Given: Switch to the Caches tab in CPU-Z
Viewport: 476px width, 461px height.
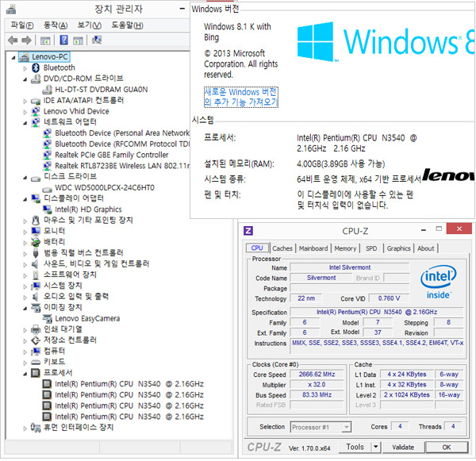Looking at the screenshot, I should point(282,248).
